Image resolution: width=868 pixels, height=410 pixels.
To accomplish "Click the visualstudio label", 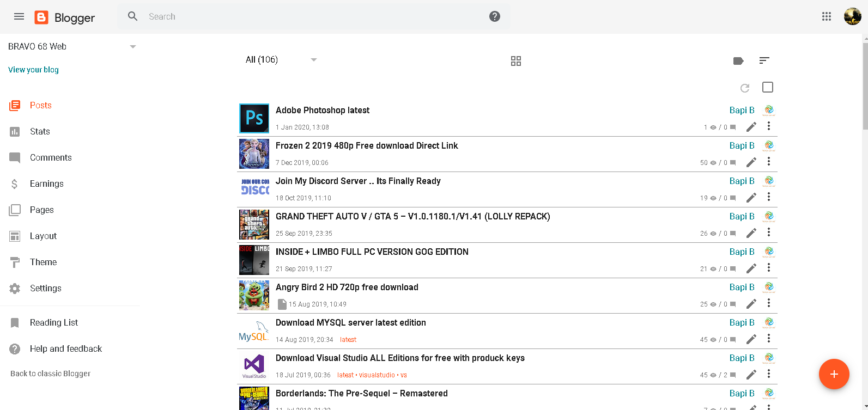I will [x=377, y=375].
